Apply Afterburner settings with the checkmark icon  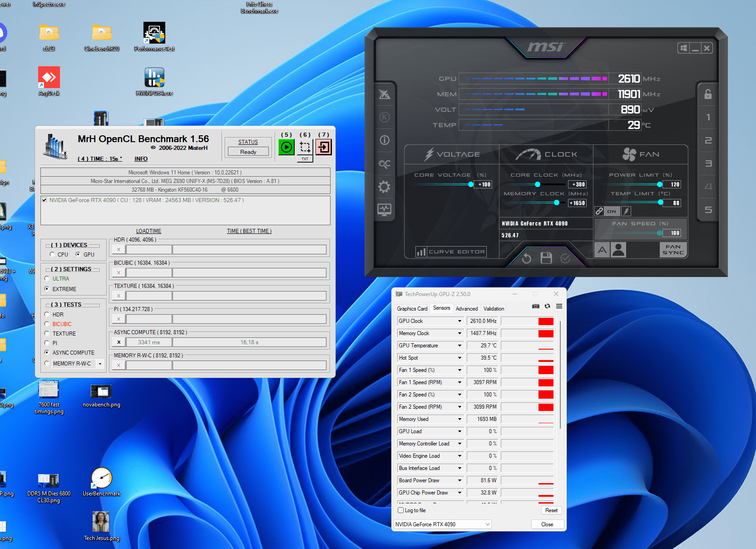pos(565,258)
